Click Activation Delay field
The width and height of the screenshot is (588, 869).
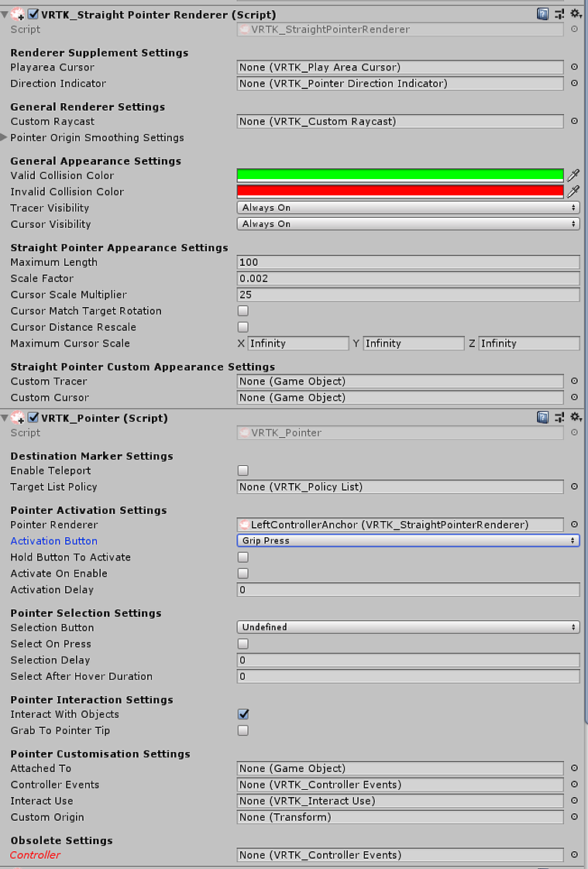click(408, 590)
